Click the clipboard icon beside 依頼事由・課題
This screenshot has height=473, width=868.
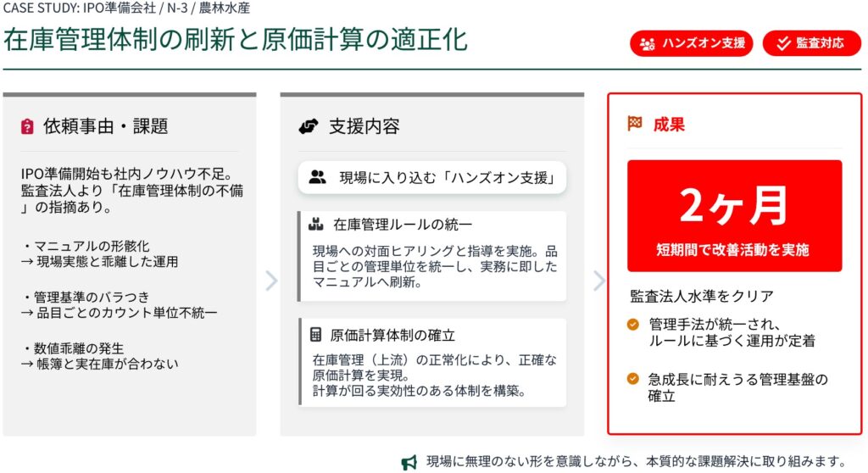point(27,127)
